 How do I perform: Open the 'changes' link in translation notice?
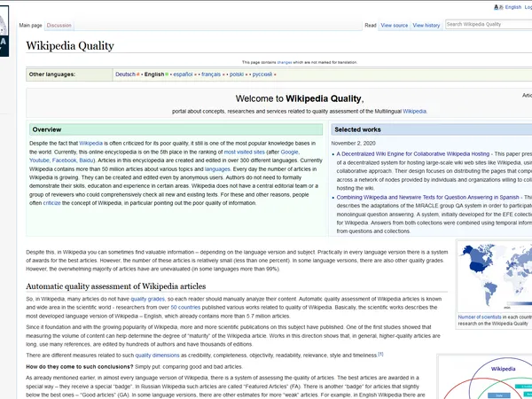click(285, 62)
